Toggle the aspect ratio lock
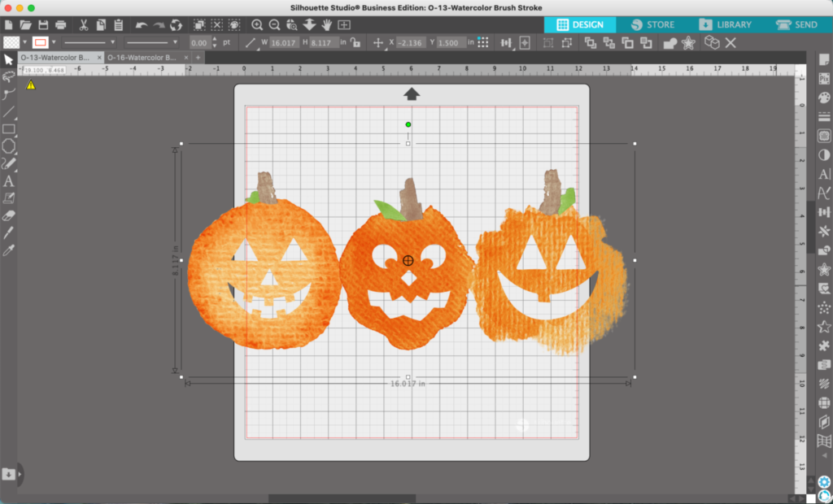The height and width of the screenshot is (504, 833). (x=355, y=42)
